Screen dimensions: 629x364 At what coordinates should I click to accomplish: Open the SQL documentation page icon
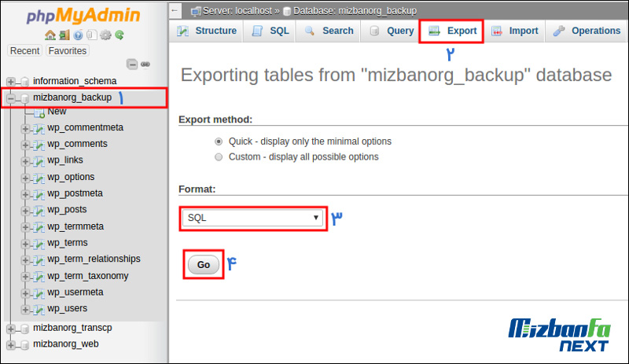(92, 35)
